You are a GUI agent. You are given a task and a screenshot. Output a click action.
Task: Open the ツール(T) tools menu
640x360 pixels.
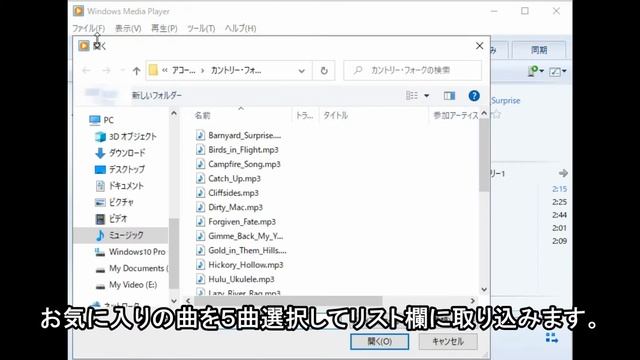tap(201, 28)
